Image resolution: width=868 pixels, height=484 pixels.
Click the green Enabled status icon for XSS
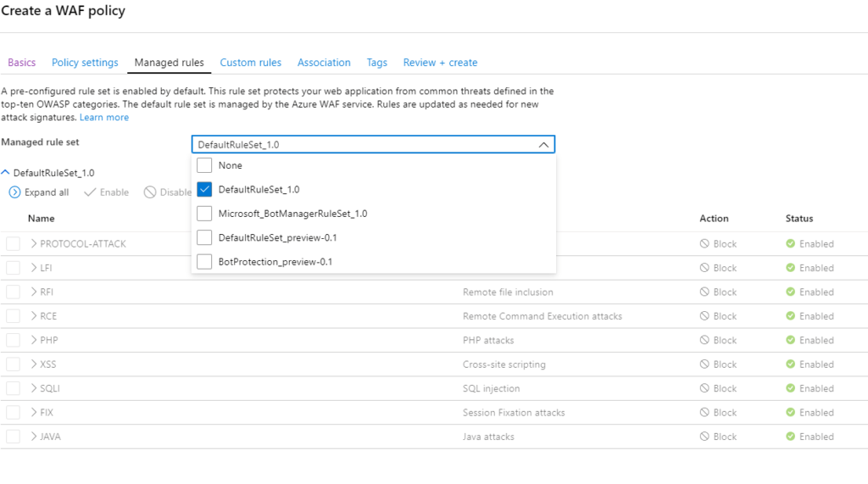point(791,364)
